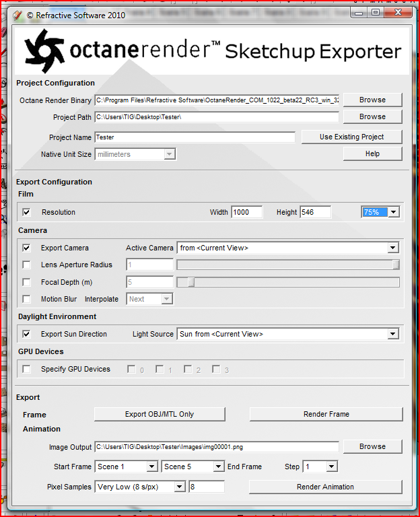The height and width of the screenshot is (517, 420).
Task: Click the Focal Depth slider handle
Action: pyautogui.click(x=191, y=282)
